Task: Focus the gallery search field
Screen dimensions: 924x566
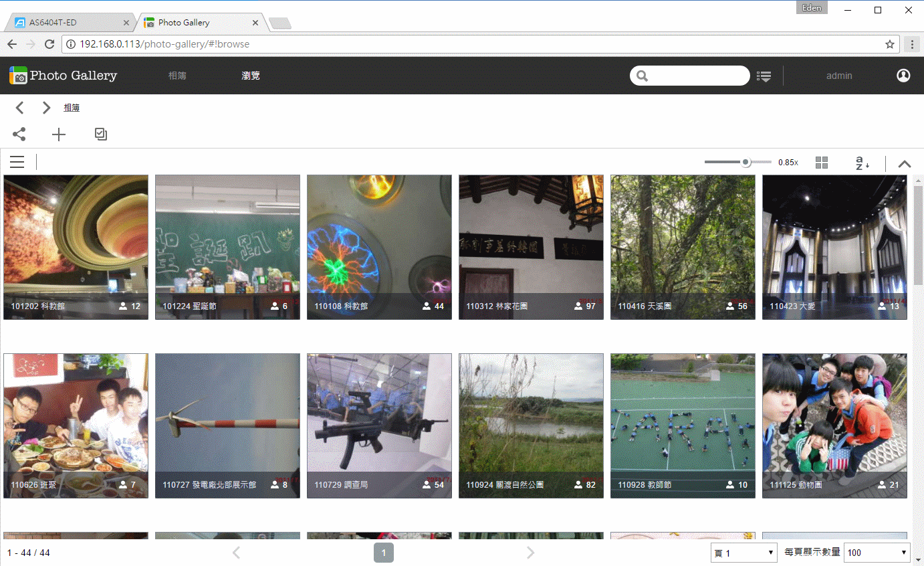Action: (x=690, y=76)
